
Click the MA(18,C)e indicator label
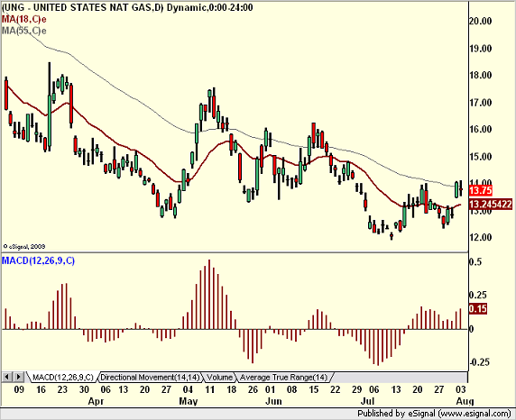coord(24,19)
